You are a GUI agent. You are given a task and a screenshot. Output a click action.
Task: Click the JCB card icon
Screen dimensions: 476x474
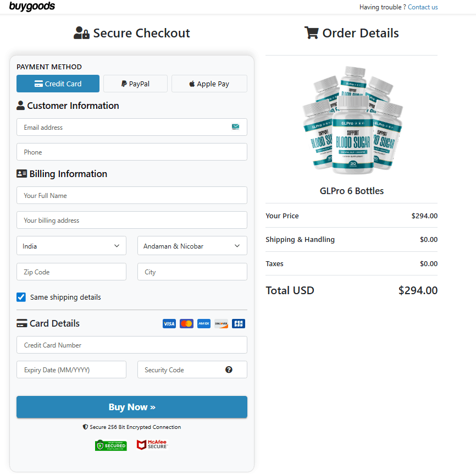[238, 323]
